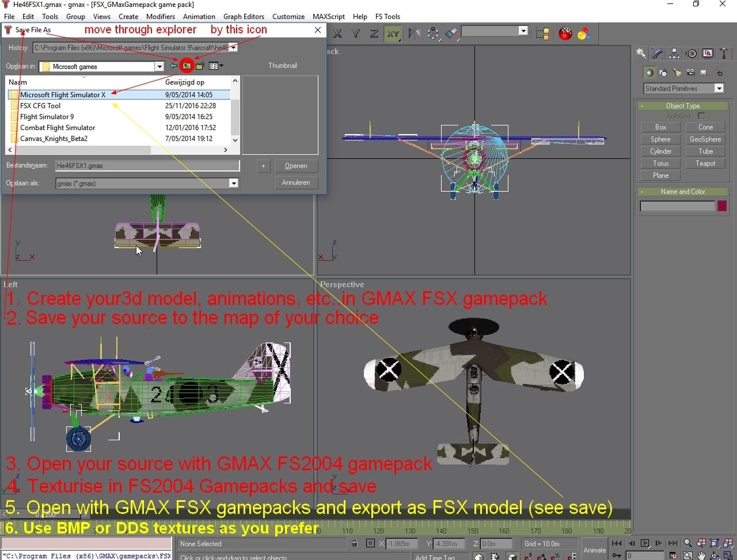The width and height of the screenshot is (737, 560).
Task: Open the FS Tools menu
Action: [388, 17]
